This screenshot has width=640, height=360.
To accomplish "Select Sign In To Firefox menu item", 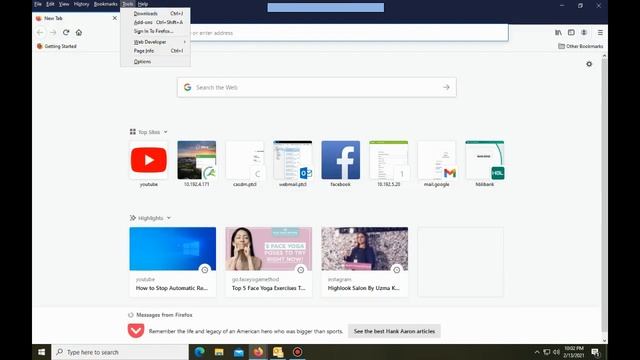I will click(155, 31).
